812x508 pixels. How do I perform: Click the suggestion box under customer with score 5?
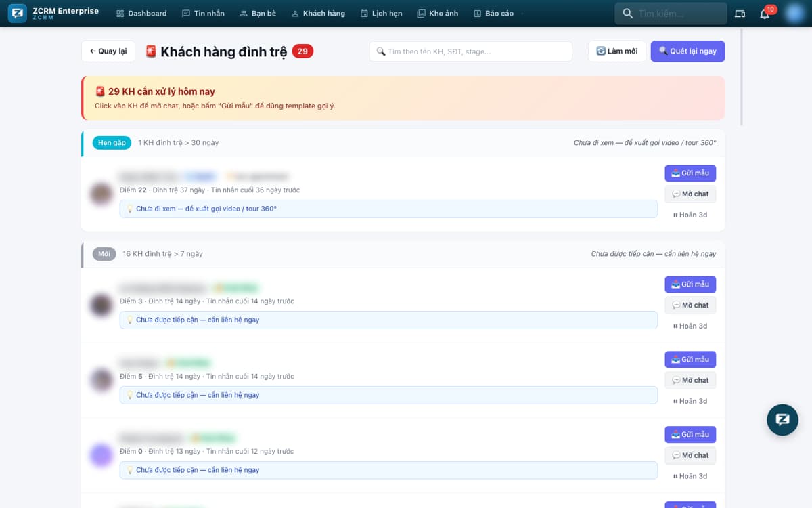(x=388, y=395)
